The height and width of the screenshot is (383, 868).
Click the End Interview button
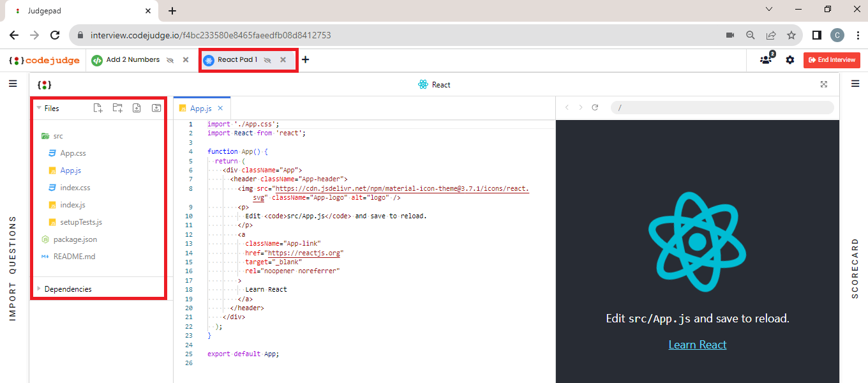tap(832, 59)
